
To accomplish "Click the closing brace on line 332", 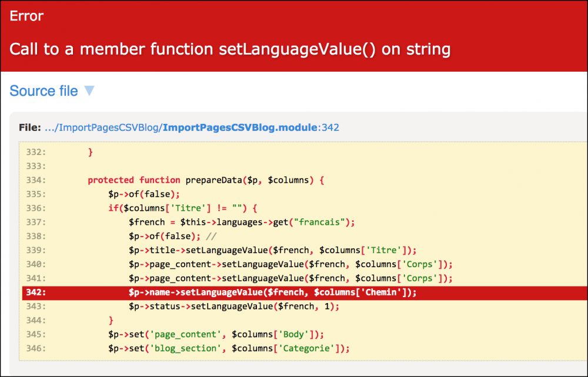I will 91,152.
